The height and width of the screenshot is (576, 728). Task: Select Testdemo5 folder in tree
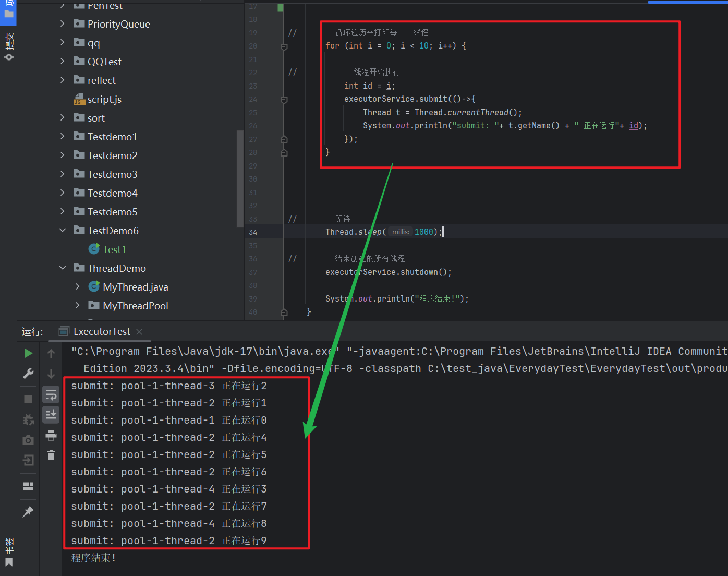pos(112,212)
